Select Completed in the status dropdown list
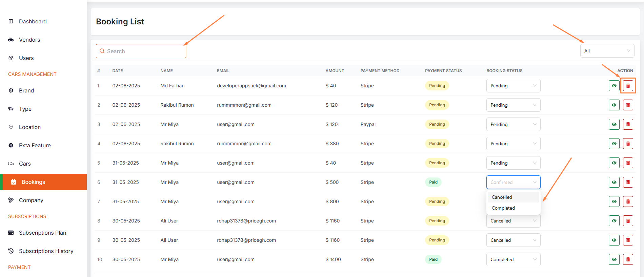This screenshot has width=644, height=277. (503, 208)
